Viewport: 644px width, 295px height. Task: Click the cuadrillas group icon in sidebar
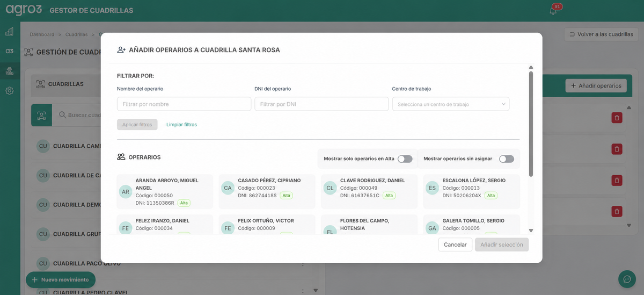tap(10, 71)
